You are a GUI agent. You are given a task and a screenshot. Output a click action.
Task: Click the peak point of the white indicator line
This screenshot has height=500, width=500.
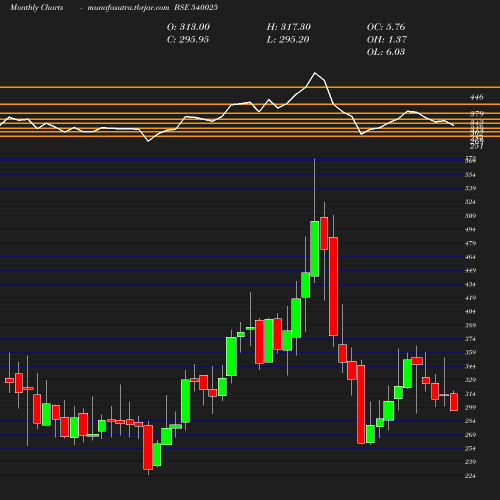(x=315, y=73)
